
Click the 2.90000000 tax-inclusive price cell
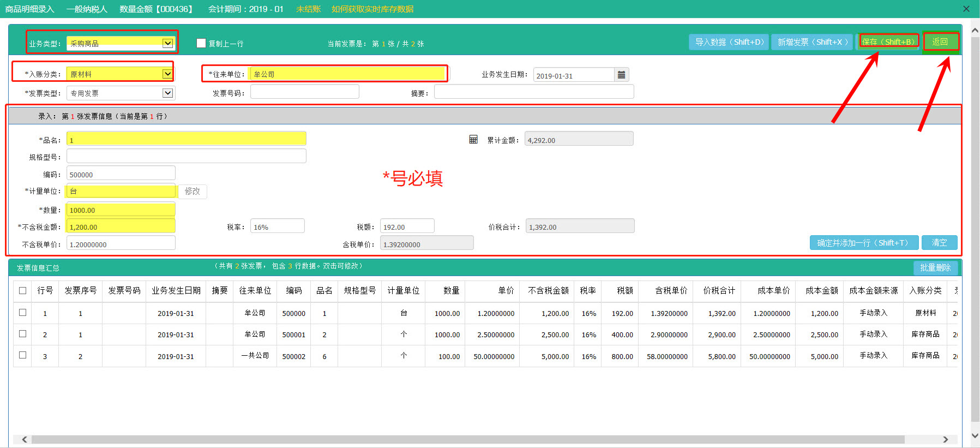click(x=666, y=334)
